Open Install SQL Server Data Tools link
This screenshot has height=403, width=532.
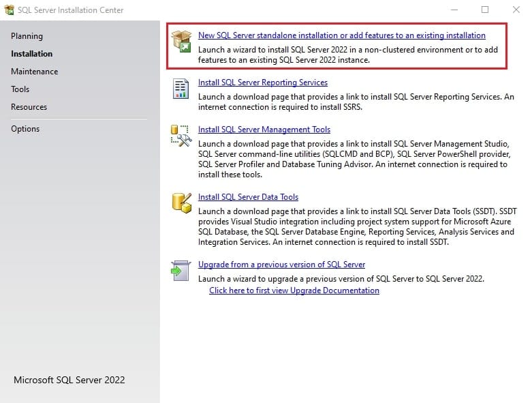[248, 197]
